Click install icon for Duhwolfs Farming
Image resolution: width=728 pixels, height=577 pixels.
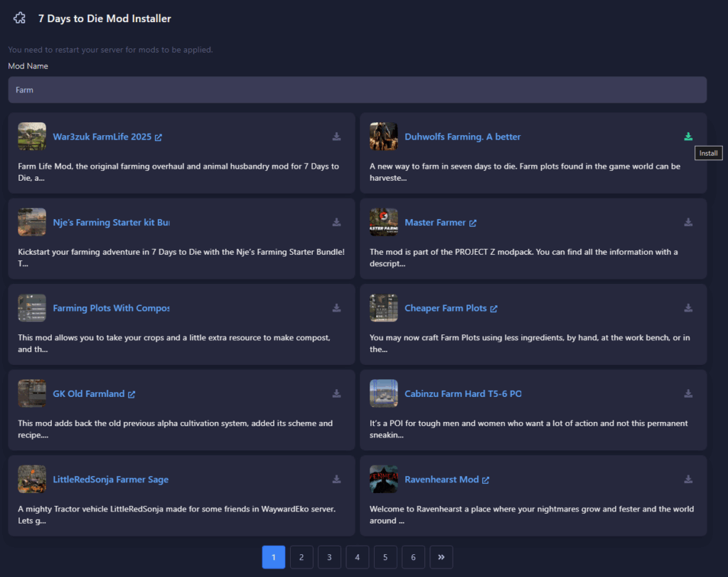click(x=687, y=137)
